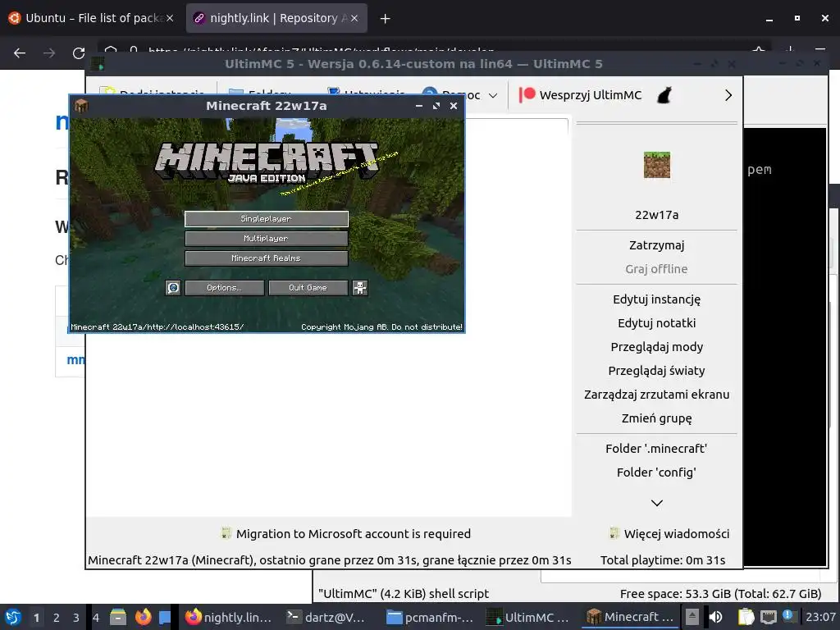
Task: Click the Minecraft window crafting-table icon
Action: click(81, 106)
